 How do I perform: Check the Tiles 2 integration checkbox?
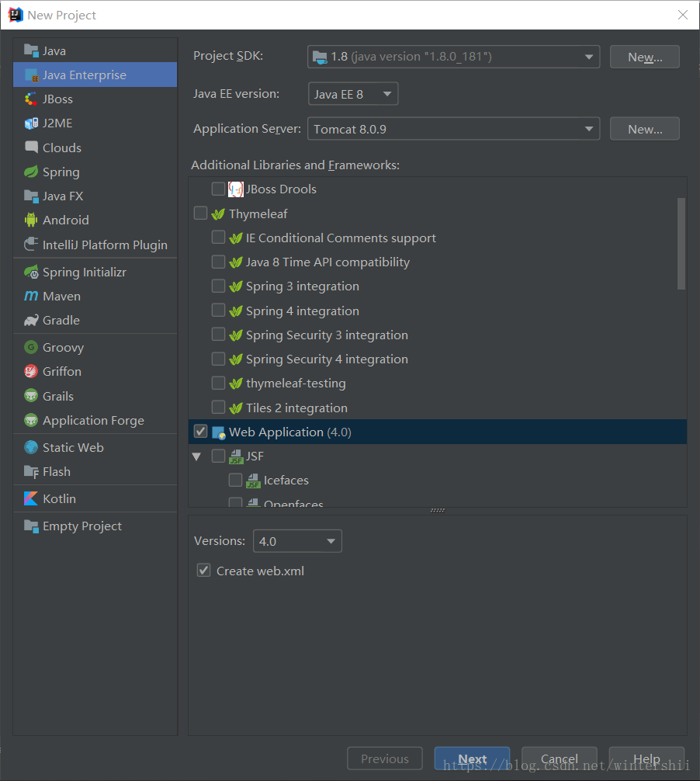(218, 407)
